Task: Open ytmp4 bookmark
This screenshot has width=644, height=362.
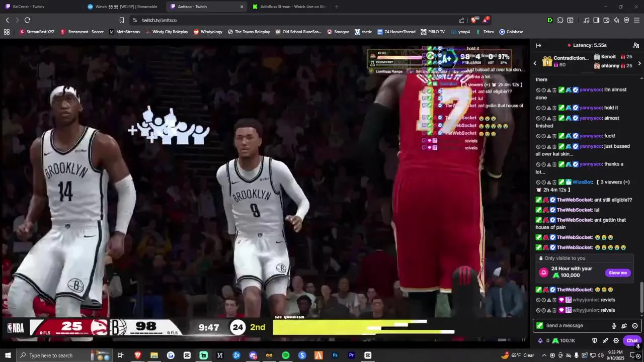Action: (460, 32)
